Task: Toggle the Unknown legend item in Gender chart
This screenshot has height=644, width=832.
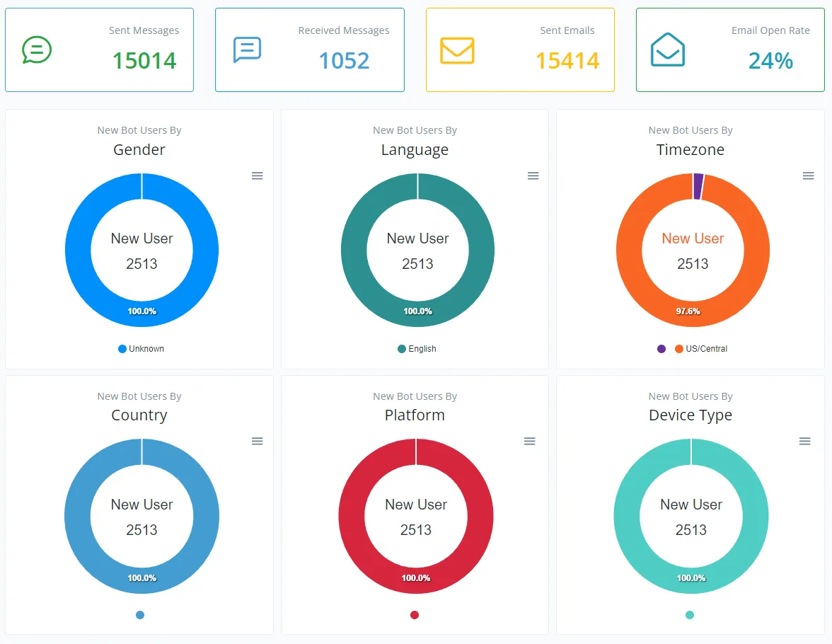Action: (141, 349)
